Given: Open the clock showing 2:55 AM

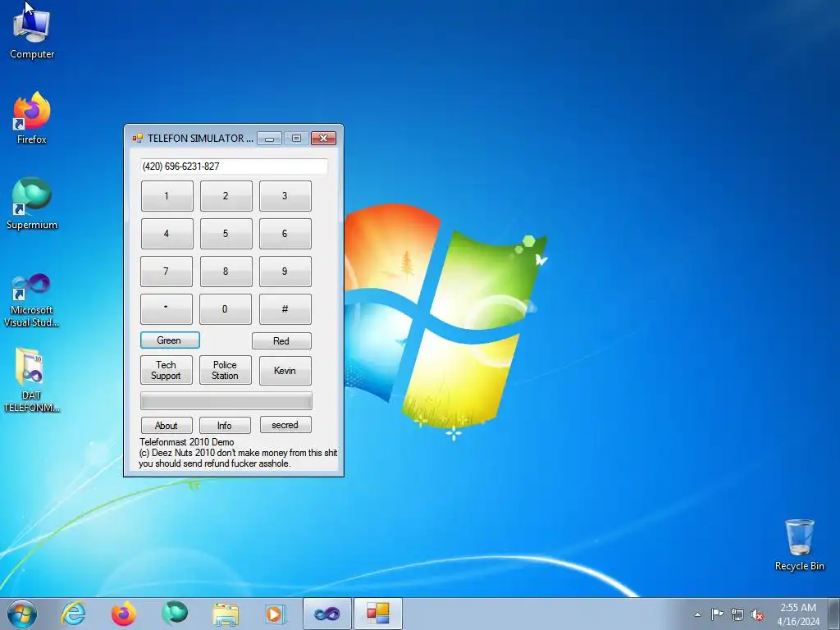Looking at the screenshot, I should coord(798,614).
